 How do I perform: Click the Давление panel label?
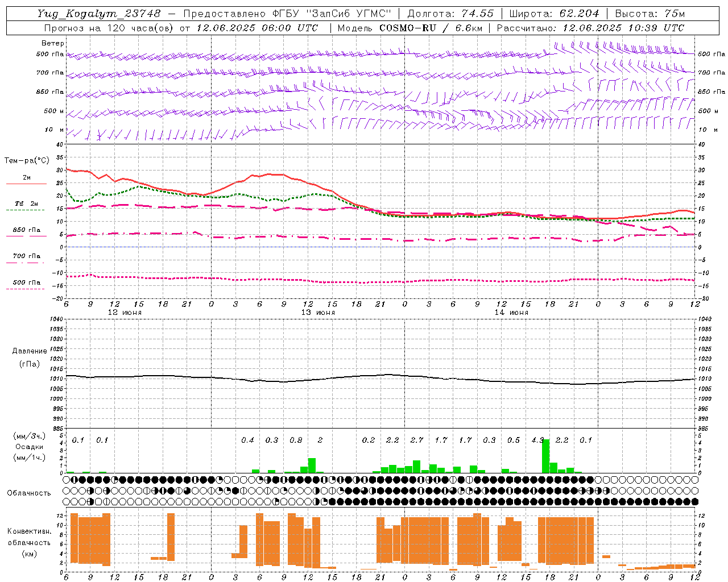click(30, 351)
